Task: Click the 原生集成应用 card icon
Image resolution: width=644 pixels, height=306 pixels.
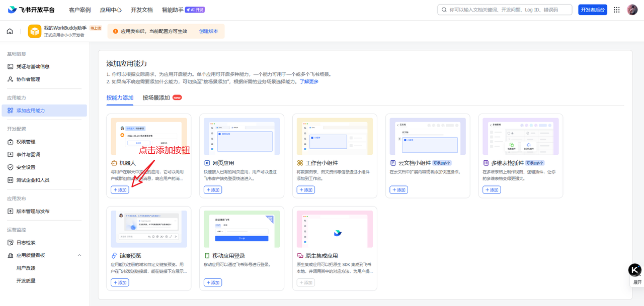Action: point(300,256)
